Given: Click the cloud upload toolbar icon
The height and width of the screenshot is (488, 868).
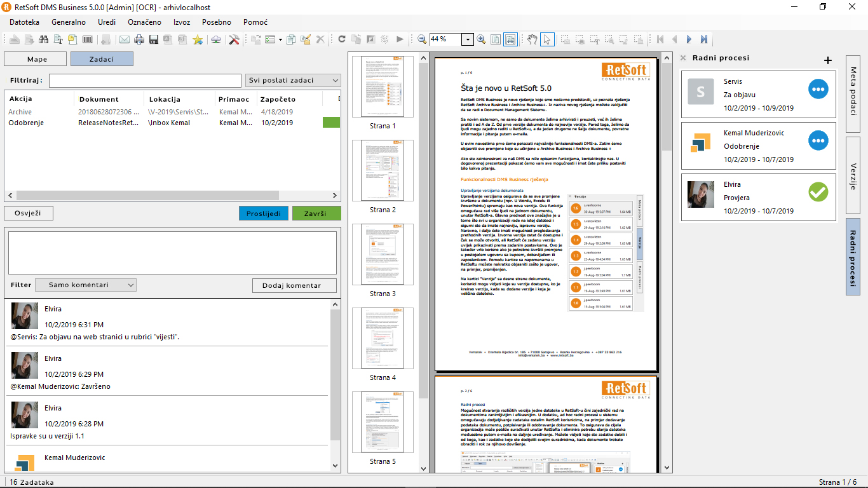Looking at the screenshot, I should coord(216,39).
